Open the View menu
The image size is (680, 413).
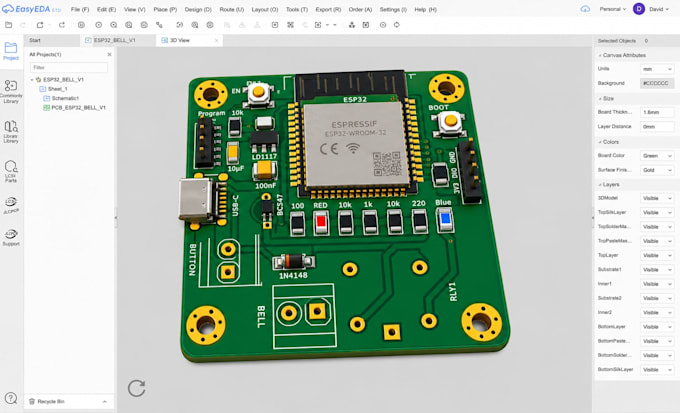click(x=134, y=9)
